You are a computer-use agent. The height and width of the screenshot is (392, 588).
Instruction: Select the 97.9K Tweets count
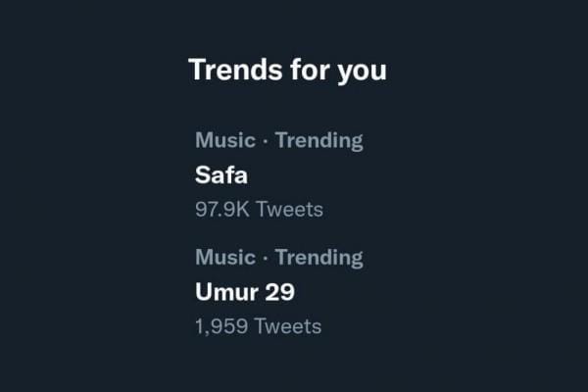tap(259, 209)
